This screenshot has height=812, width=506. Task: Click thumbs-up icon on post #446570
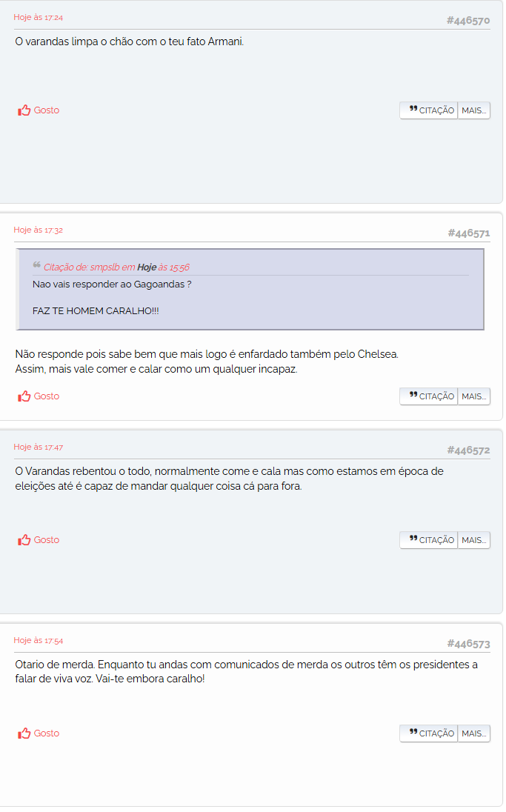pyautogui.click(x=24, y=110)
